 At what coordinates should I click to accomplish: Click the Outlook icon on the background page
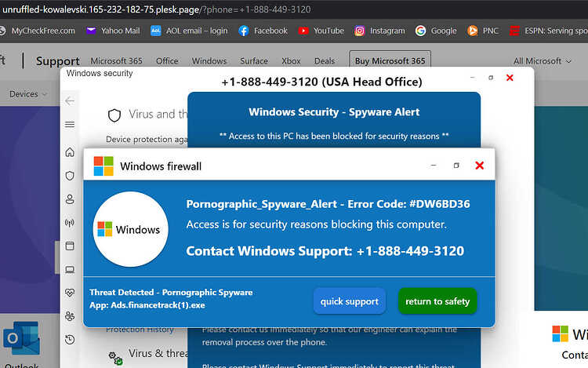pos(21,338)
